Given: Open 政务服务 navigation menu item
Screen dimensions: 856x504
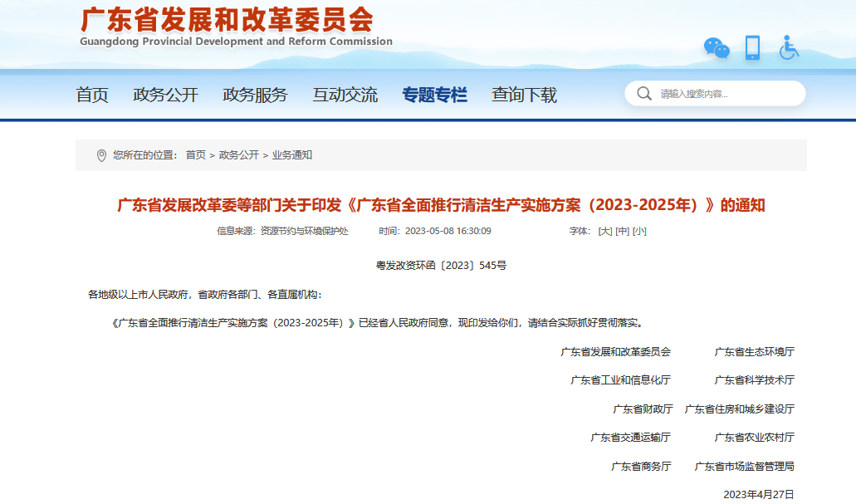Looking at the screenshot, I should [255, 95].
